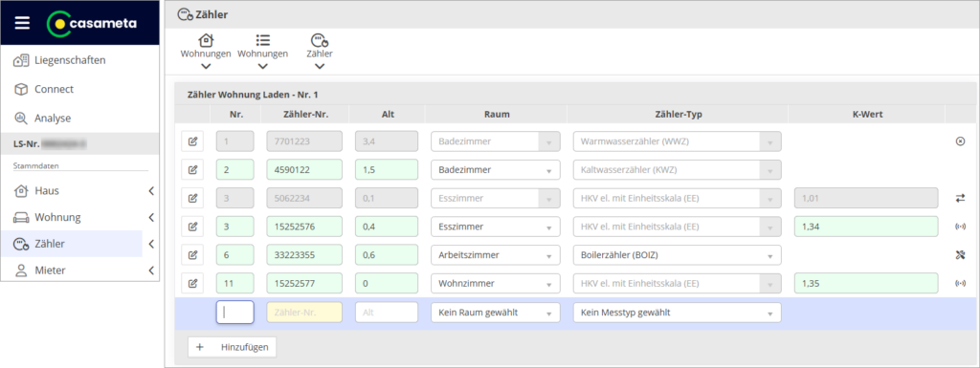980x368 pixels.
Task: Open the Kein Messtyp gewählt dropdown
Action: (677, 313)
